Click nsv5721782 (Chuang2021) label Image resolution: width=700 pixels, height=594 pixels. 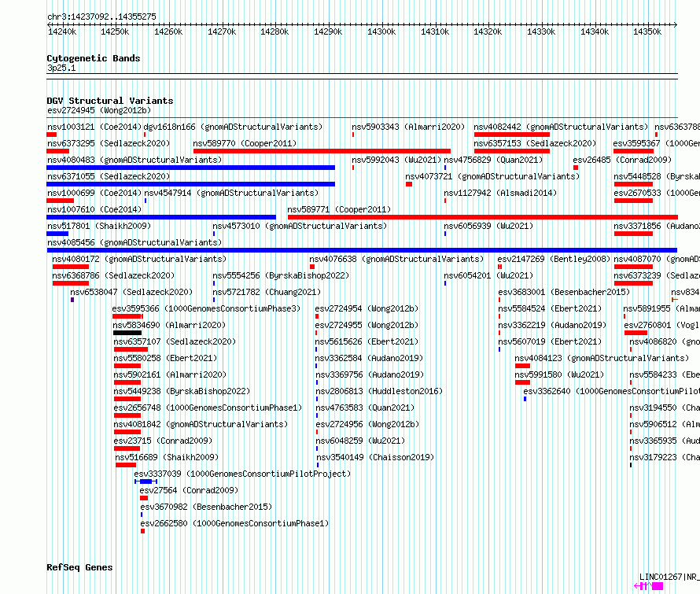267,292
